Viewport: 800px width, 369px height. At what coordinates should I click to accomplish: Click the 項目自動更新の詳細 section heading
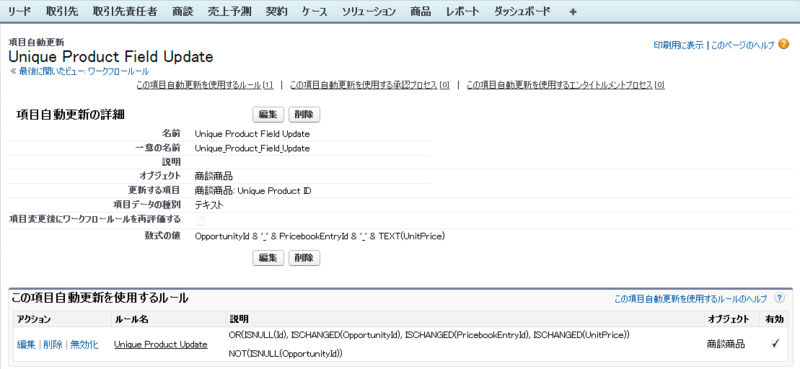pyautogui.click(x=70, y=115)
